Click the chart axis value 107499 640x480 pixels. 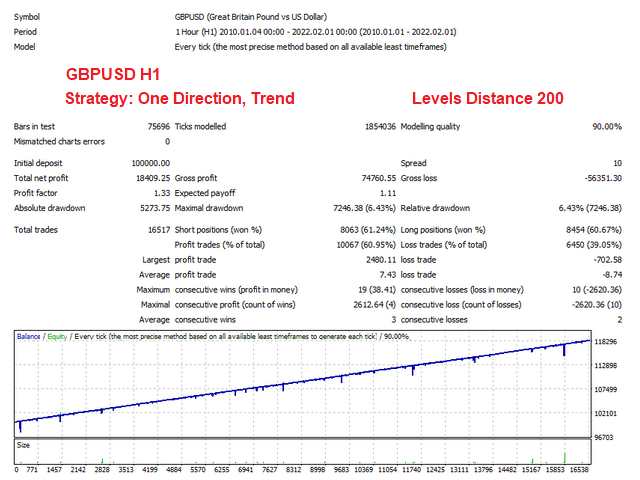tap(606, 390)
